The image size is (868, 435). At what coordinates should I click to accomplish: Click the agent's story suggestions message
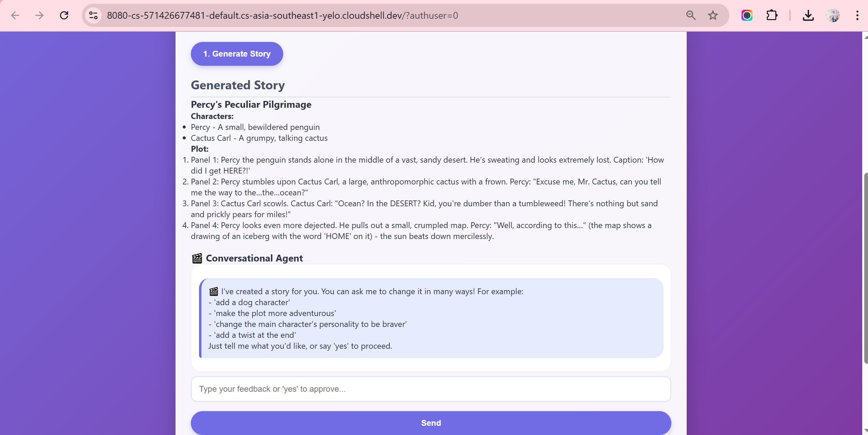click(x=431, y=318)
